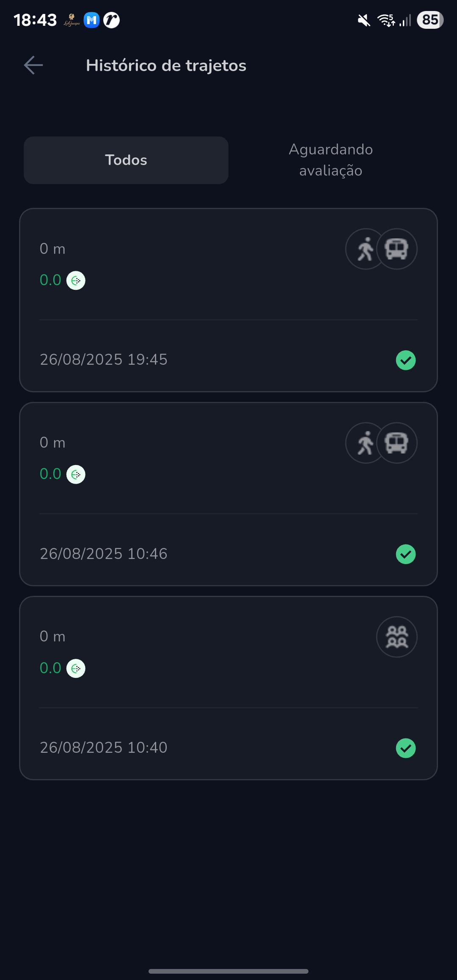
Task: Select the Todos tab
Action: [126, 160]
